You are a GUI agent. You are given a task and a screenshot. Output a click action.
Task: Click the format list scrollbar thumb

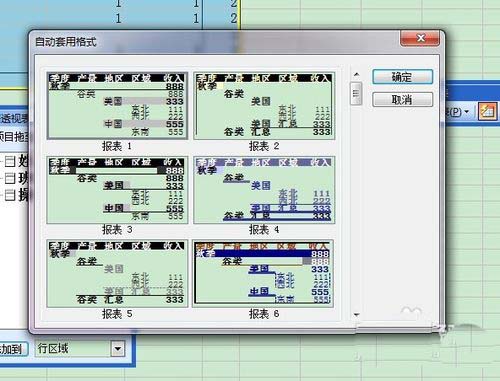point(356,94)
